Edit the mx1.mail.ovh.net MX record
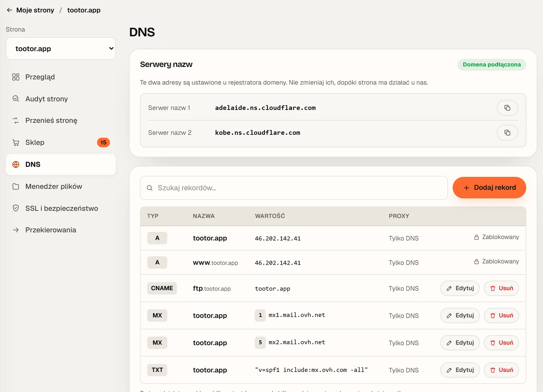This screenshot has height=392, width=543. point(460,316)
